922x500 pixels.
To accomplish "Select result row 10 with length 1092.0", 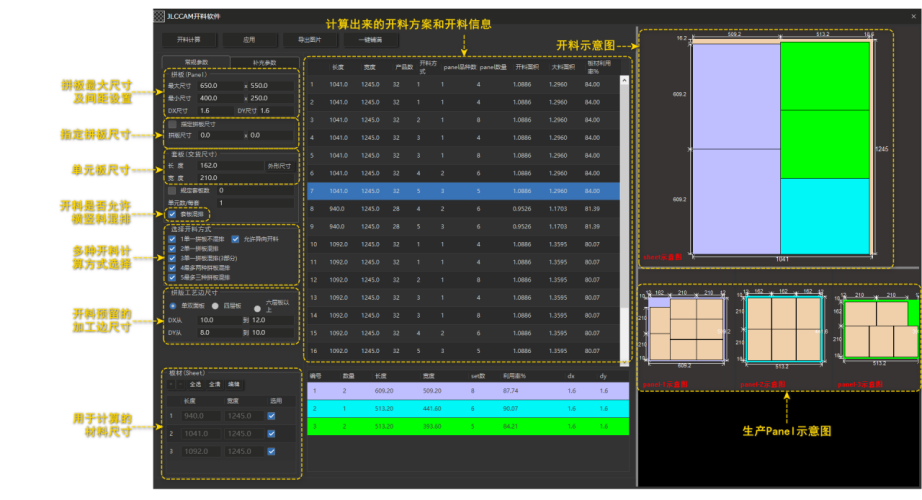I will (x=463, y=245).
